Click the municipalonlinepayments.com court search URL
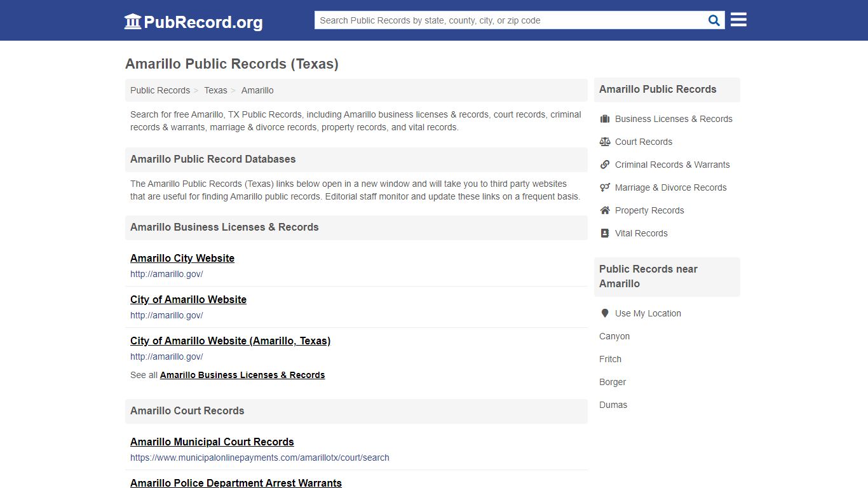The height and width of the screenshot is (488, 868). (x=260, y=457)
